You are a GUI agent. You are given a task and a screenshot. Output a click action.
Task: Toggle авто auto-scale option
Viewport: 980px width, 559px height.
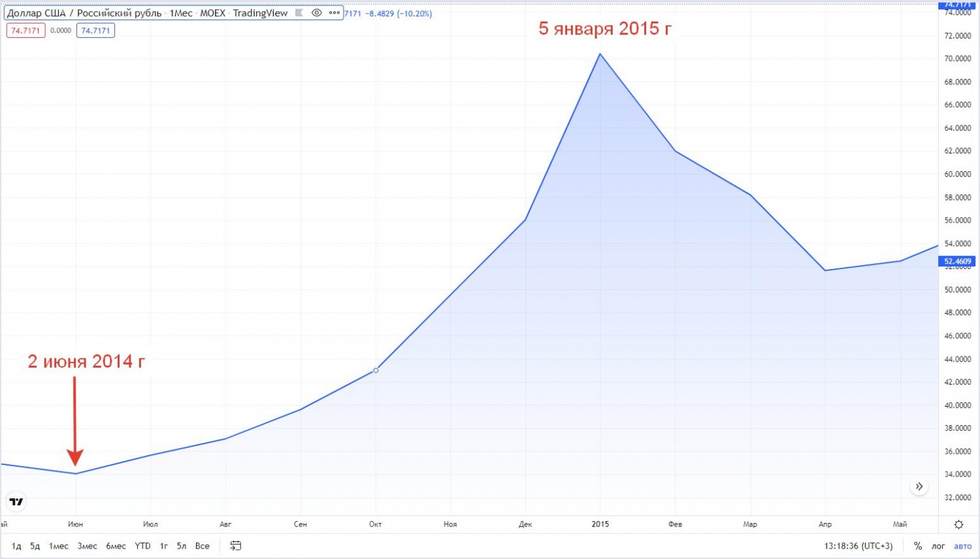(962, 546)
